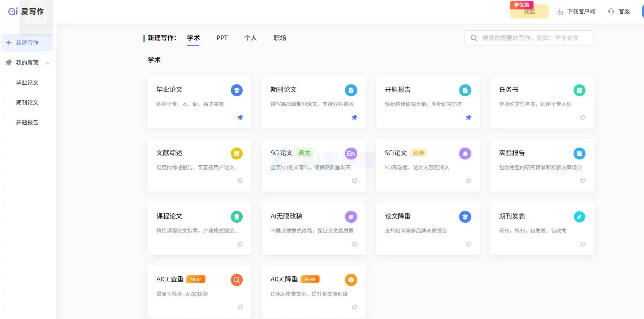Screen dimensions: 644x319
Task: Click the pin icon beside 我的置顶
Action: tap(9, 63)
